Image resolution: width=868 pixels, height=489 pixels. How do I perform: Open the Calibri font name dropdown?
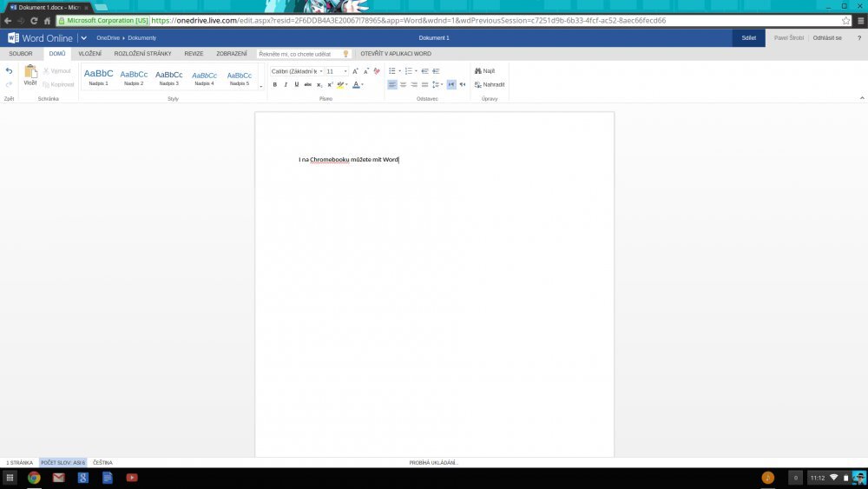[296, 71]
